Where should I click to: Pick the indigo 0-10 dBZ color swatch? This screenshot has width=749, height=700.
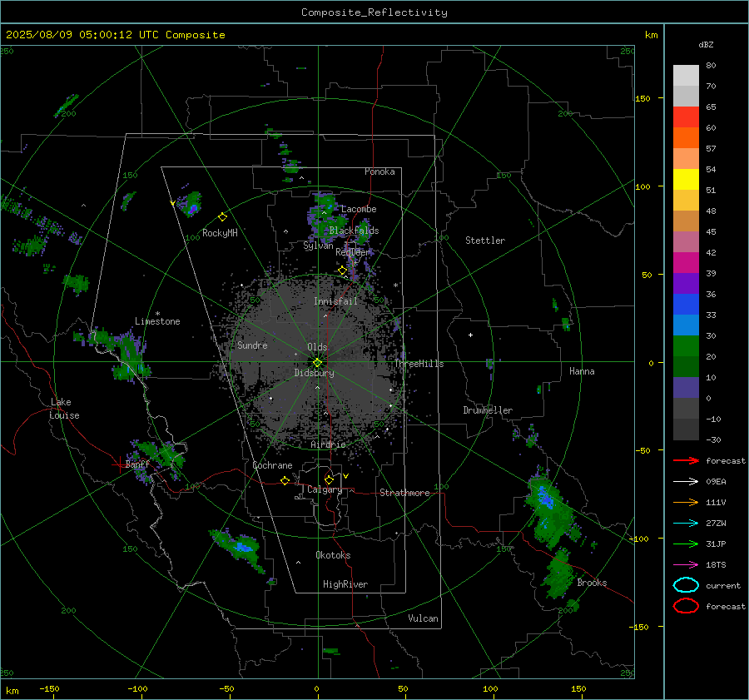[x=686, y=388]
